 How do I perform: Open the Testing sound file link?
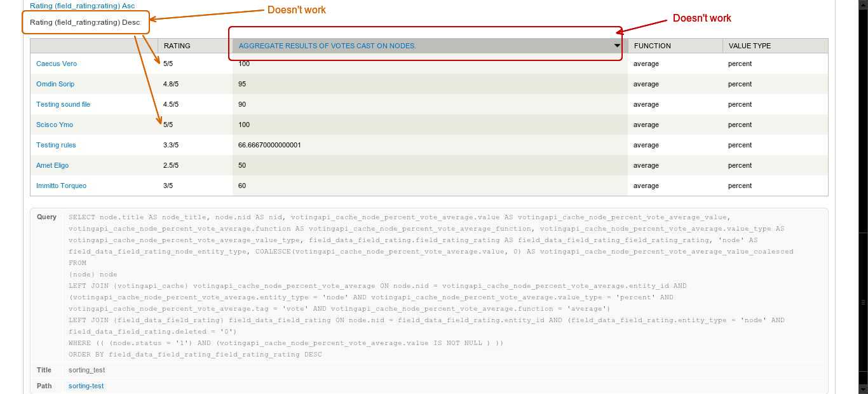[x=63, y=104]
